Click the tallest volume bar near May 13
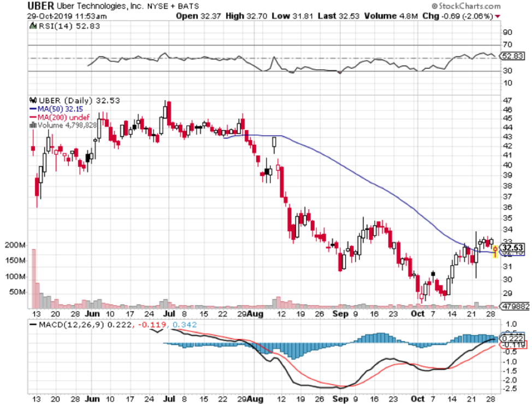 33,279
